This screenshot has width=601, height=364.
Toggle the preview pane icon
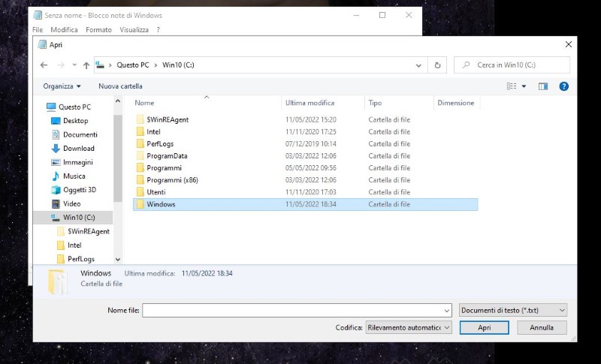(543, 86)
